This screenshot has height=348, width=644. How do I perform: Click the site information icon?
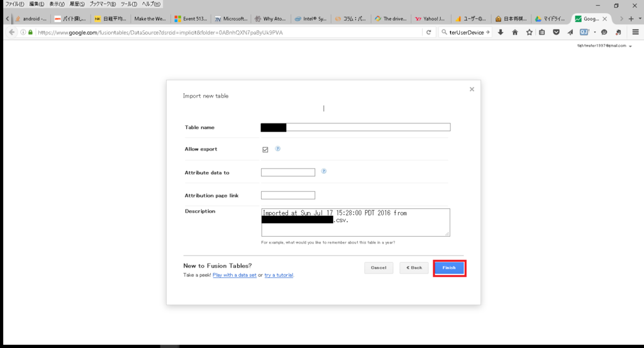pyautogui.click(x=23, y=33)
